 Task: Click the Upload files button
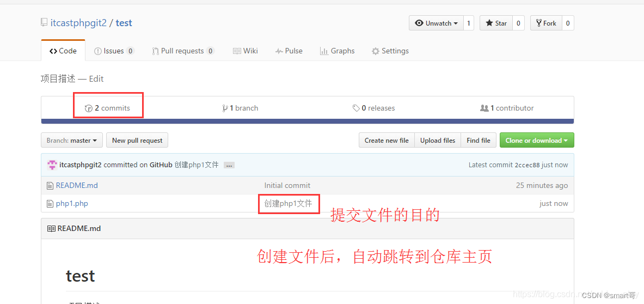coord(438,141)
